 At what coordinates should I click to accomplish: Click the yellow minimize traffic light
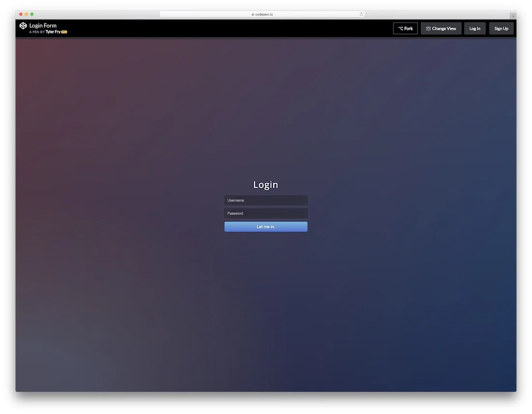(26, 14)
